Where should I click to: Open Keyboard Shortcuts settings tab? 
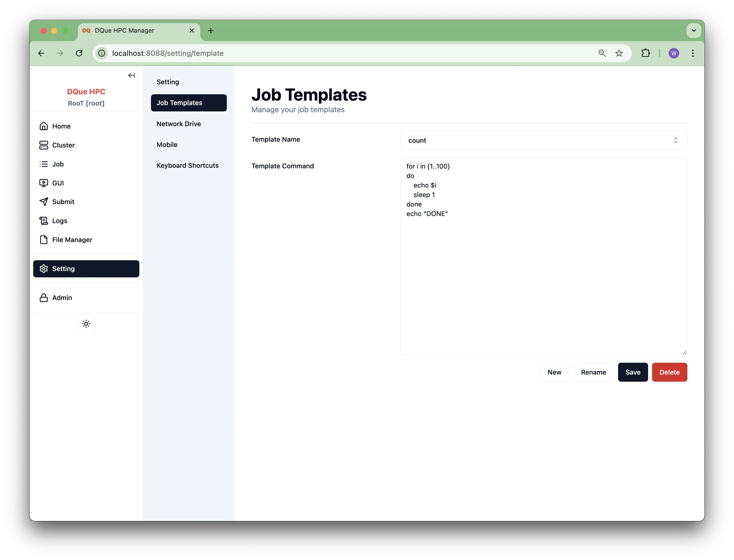point(187,165)
